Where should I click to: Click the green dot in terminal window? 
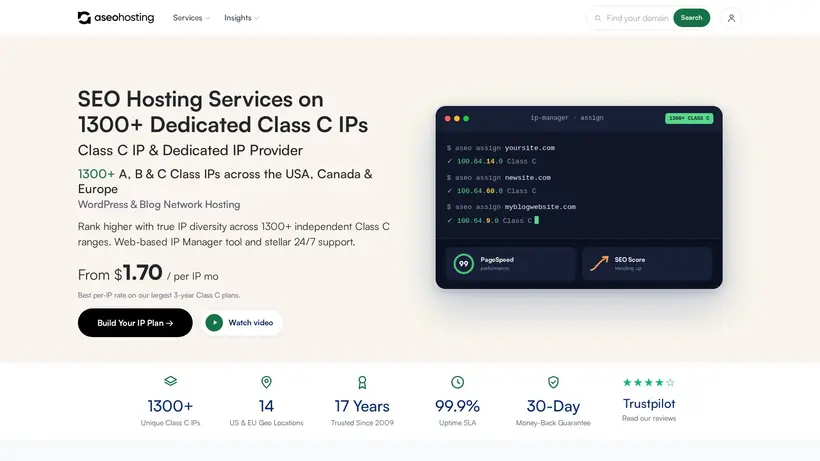pos(466,119)
